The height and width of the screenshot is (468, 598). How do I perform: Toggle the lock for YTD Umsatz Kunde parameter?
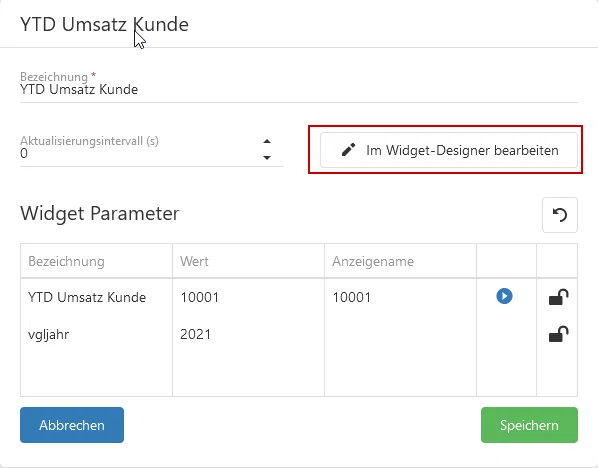coord(558,297)
